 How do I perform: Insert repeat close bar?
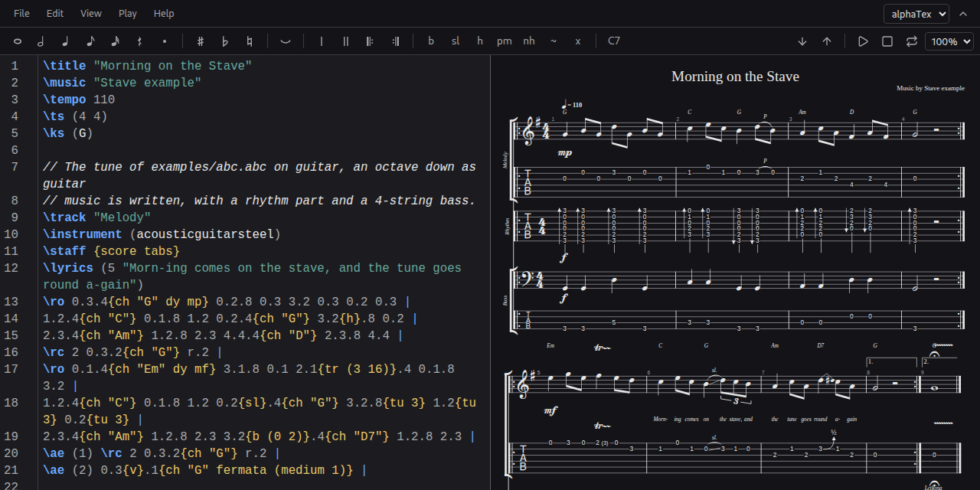click(x=395, y=41)
